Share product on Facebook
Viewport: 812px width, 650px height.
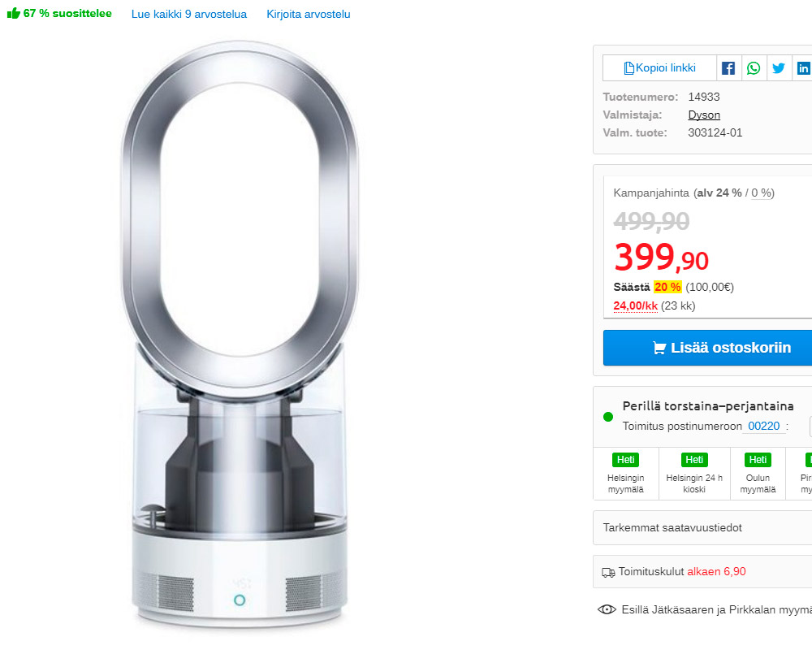click(728, 68)
